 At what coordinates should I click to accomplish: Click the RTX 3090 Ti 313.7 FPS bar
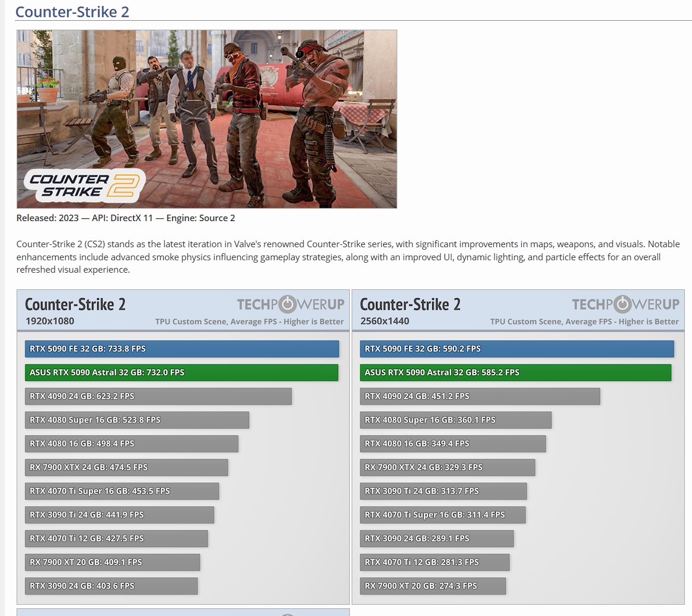tap(444, 491)
